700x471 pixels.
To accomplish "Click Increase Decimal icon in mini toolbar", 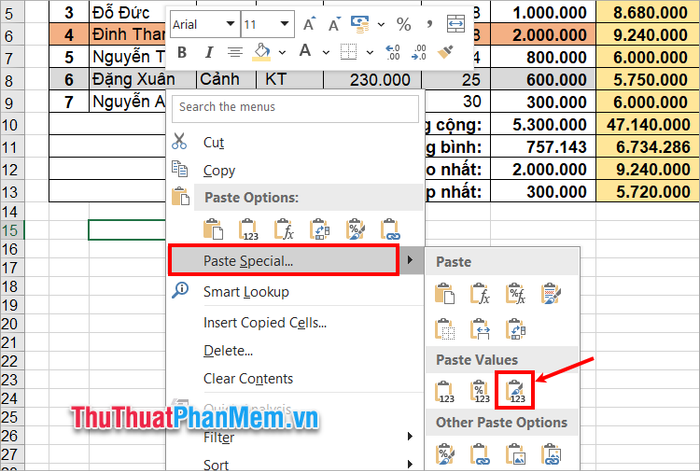I will (392, 52).
